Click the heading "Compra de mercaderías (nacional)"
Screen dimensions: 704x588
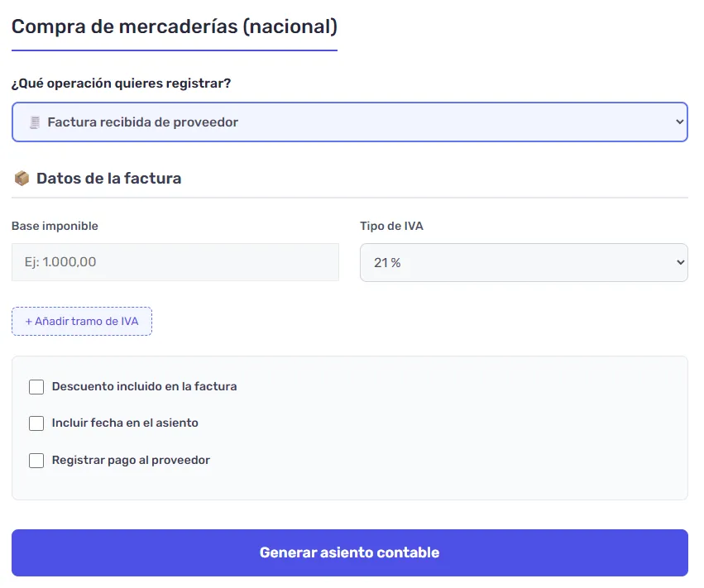174,26
